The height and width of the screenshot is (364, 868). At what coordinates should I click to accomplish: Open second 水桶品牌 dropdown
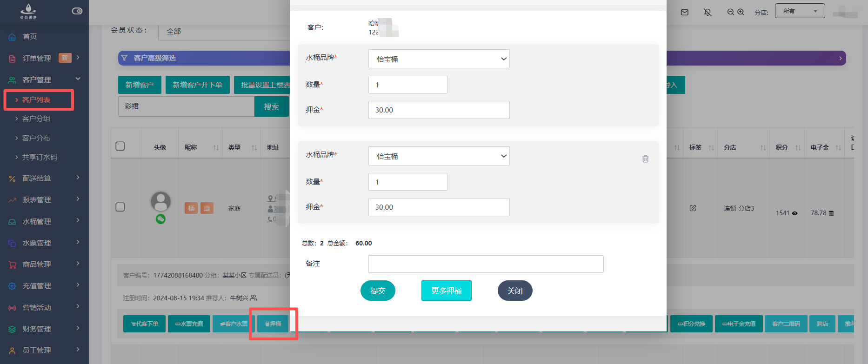439,156
